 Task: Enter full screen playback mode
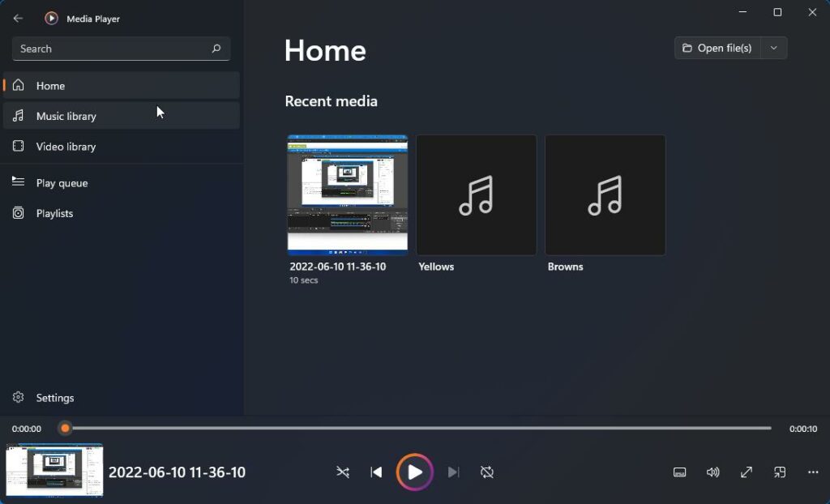tap(746, 472)
